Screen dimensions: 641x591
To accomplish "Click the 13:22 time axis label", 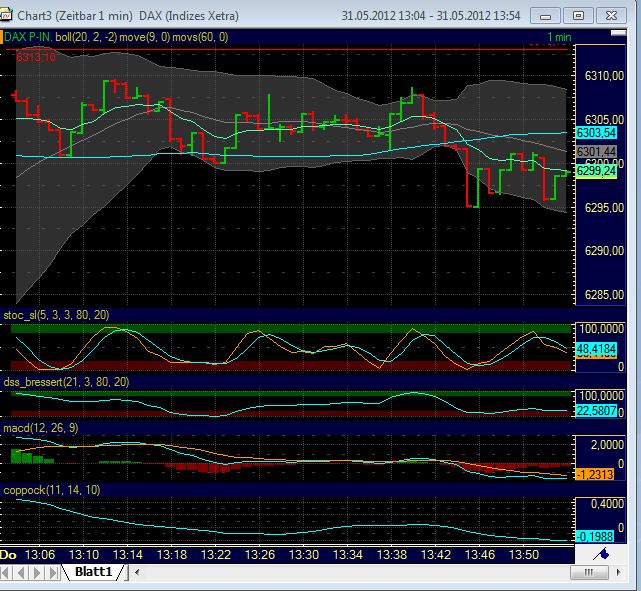I will click(216, 555).
